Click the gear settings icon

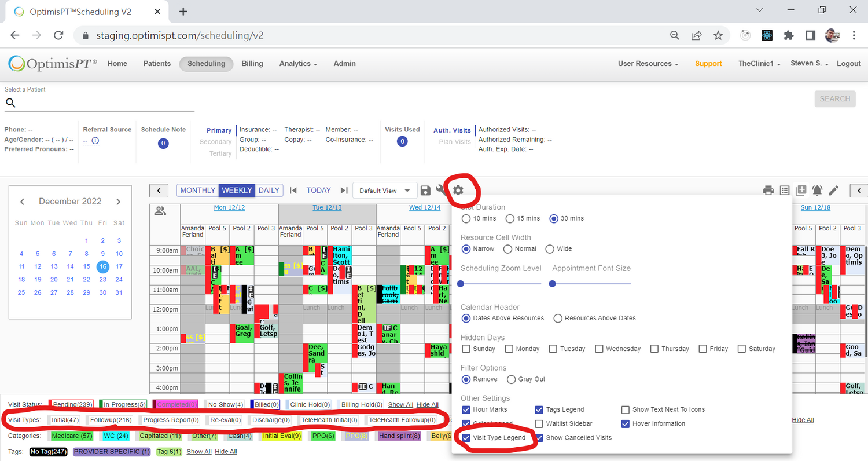(x=458, y=190)
